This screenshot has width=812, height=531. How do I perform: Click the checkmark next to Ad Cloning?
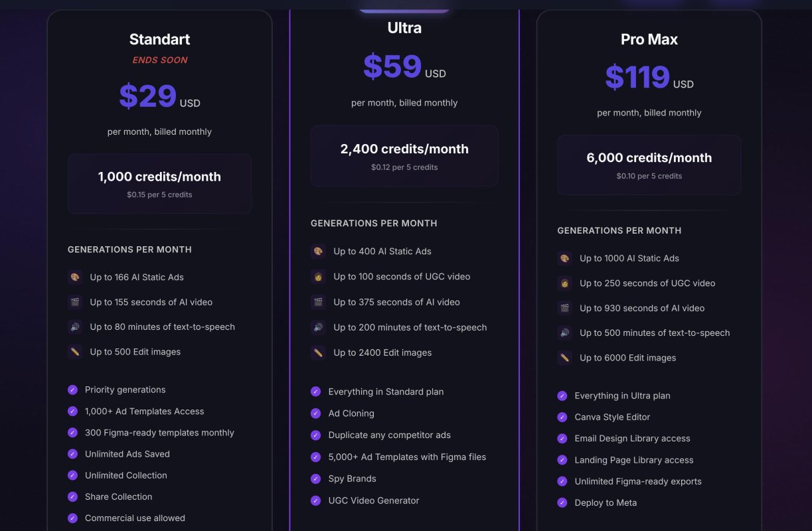click(x=316, y=414)
